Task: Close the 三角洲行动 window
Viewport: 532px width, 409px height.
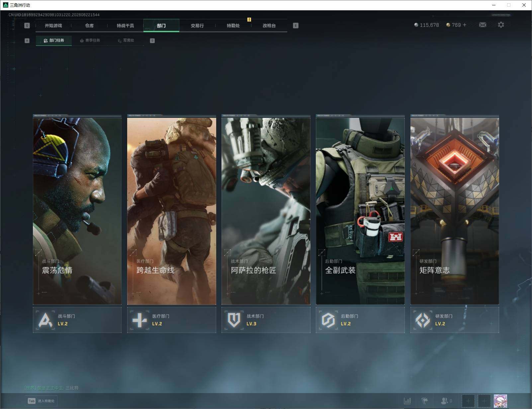Action: coord(524,5)
